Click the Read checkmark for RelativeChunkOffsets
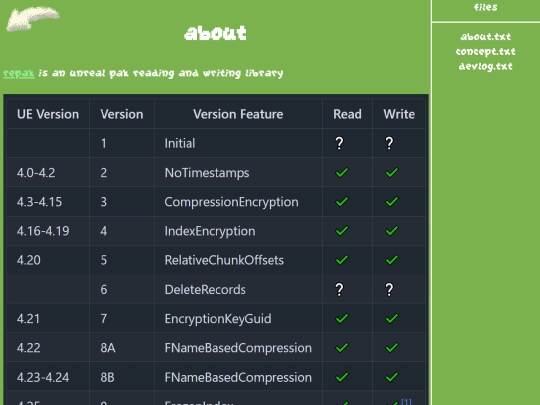 point(342,260)
